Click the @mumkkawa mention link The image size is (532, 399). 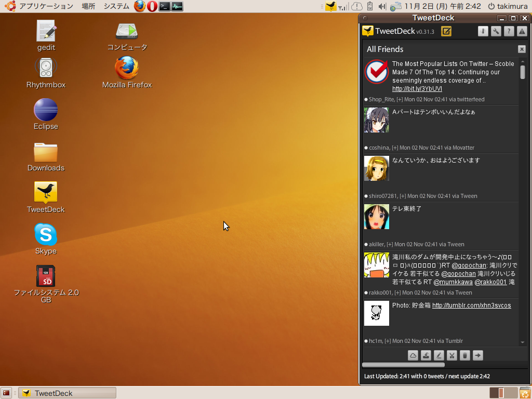(x=453, y=282)
